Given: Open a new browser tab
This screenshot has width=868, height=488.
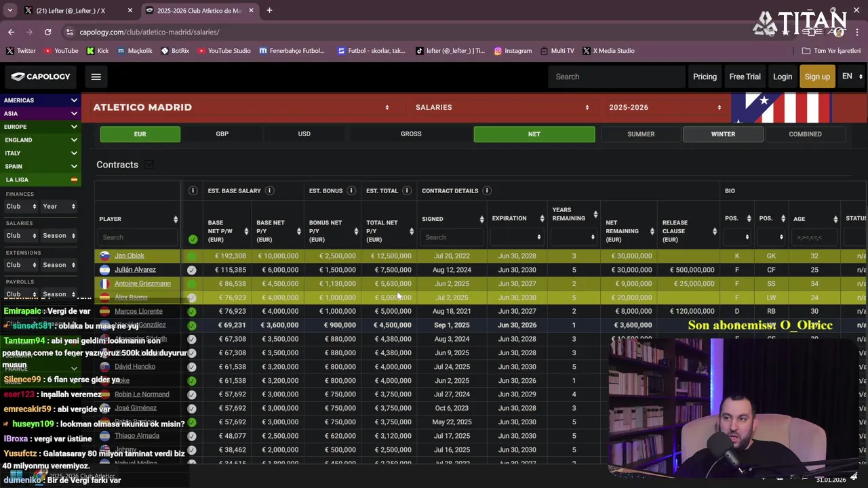Looking at the screenshot, I should point(269,10).
